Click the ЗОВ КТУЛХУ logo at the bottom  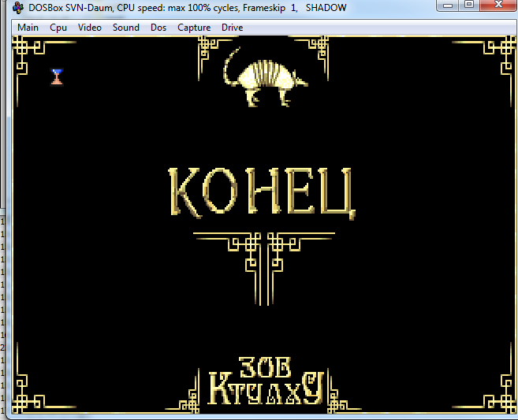click(266, 381)
